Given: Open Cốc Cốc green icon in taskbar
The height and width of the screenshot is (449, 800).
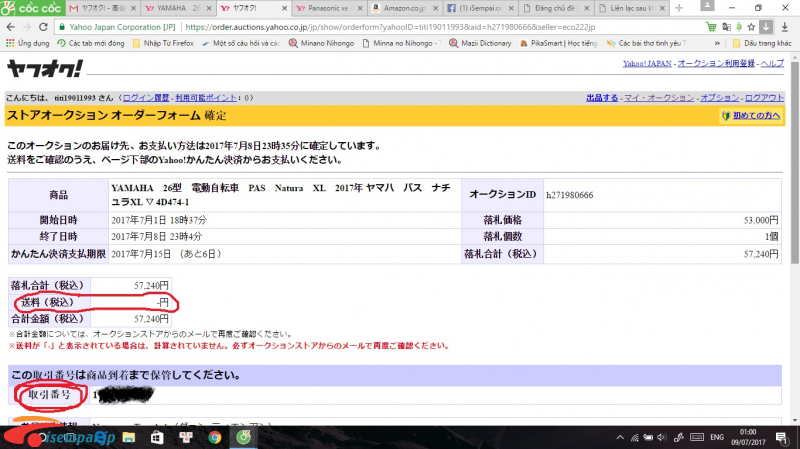Looking at the screenshot, I should pos(245,438).
